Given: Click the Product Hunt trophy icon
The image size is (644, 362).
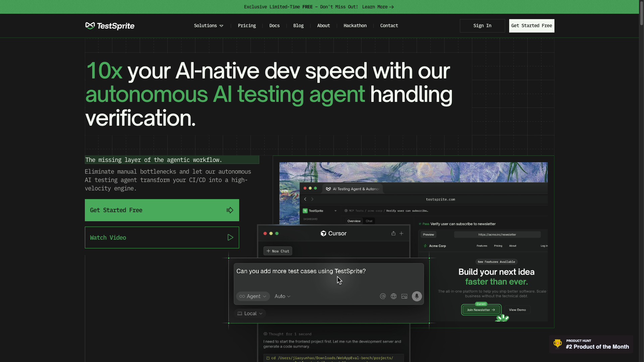Looking at the screenshot, I should [x=557, y=344].
